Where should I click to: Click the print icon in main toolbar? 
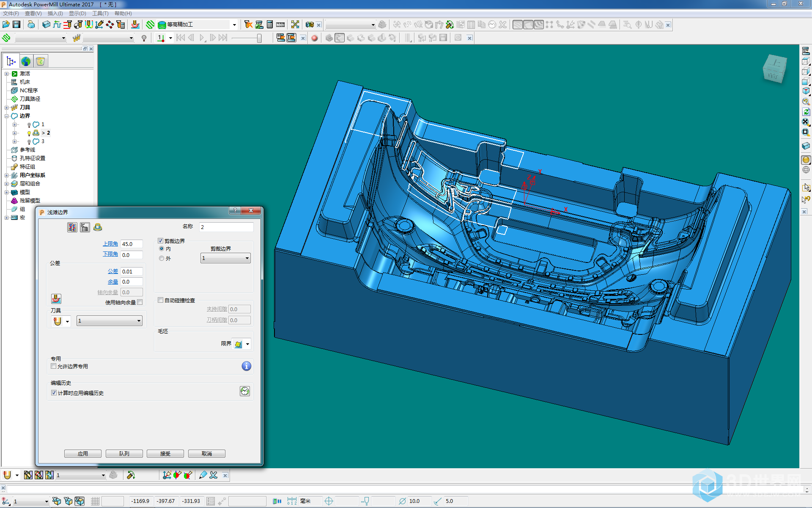click(31, 25)
